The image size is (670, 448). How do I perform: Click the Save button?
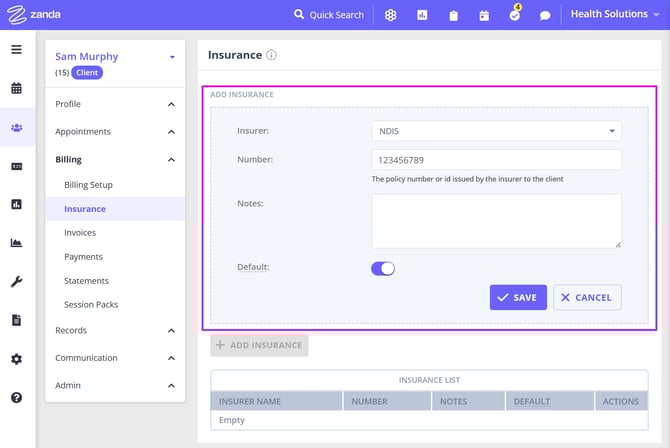[x=518, y=297]
